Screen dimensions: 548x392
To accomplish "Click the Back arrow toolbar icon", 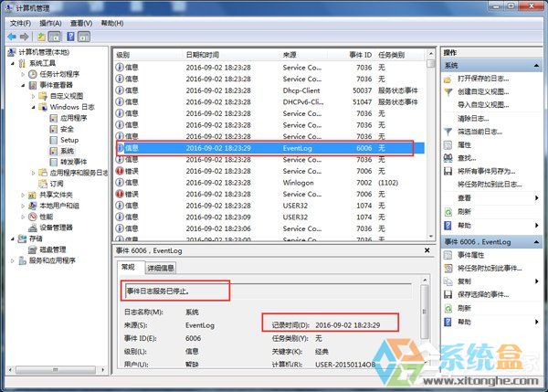I will tap(12, 37).
